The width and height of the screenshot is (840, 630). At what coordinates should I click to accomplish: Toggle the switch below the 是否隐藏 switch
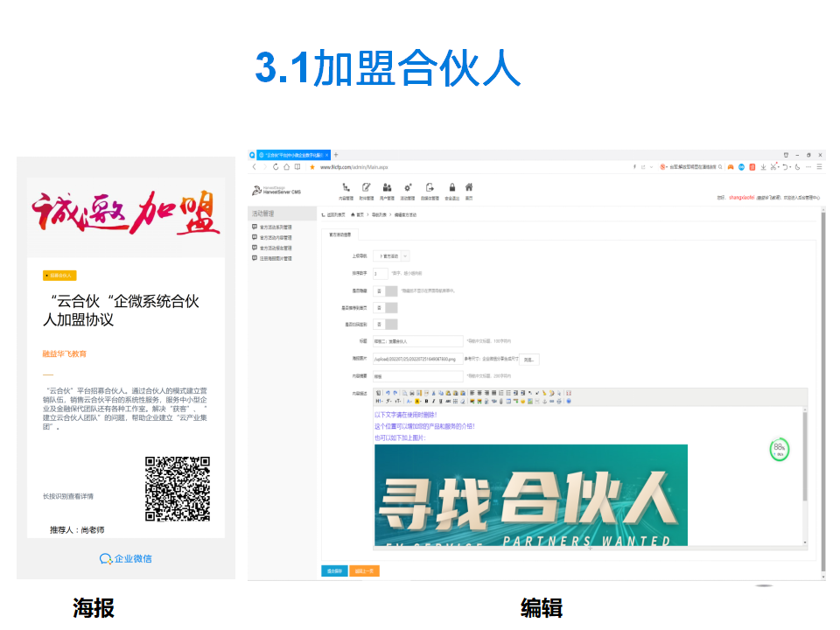coord(386,307)
